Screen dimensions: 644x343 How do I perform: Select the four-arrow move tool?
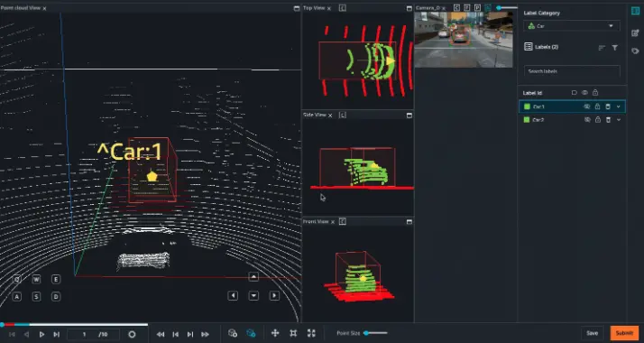(275, 333)
